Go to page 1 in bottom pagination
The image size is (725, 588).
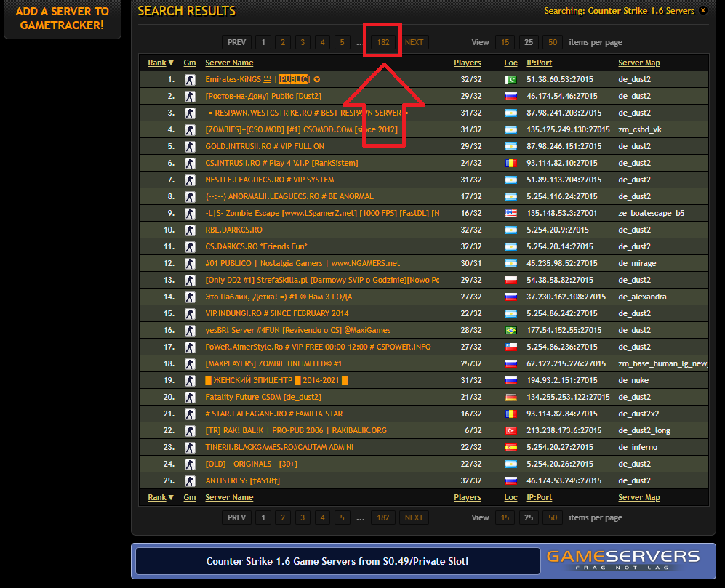[263, 517]
